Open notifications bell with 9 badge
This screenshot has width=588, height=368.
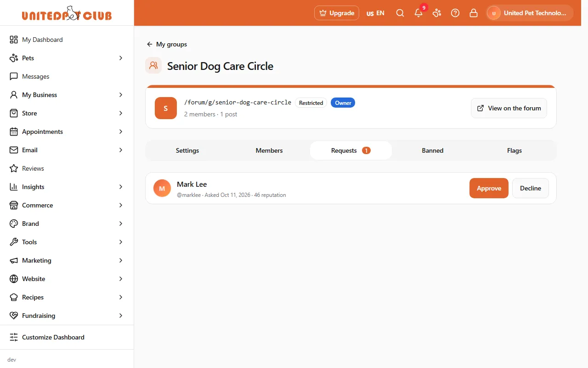[418, 13]
